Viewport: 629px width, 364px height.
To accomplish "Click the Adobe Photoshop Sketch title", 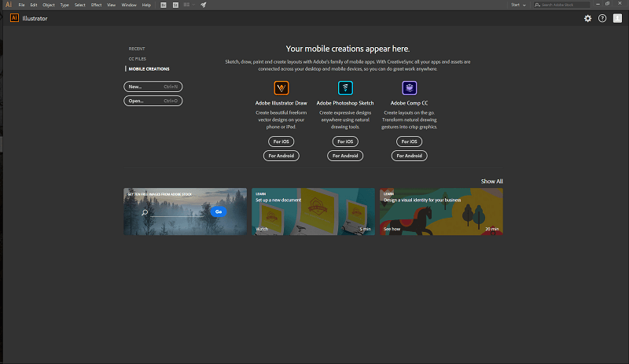I will (x=345, y=103).
